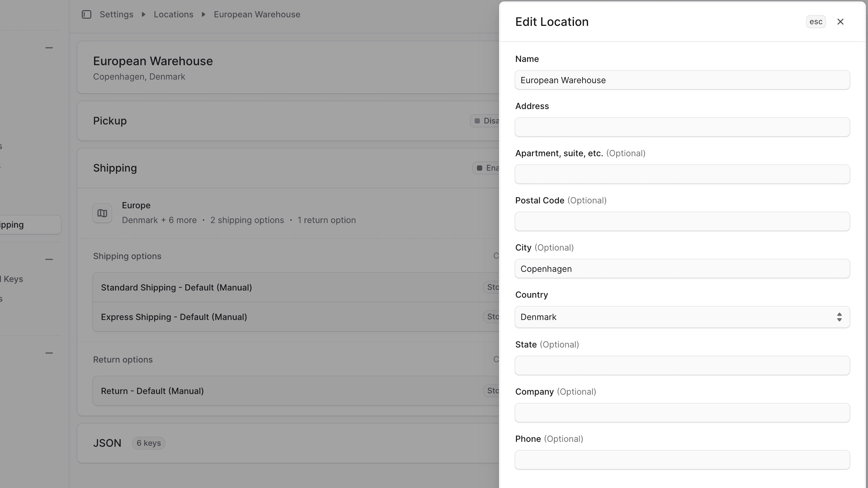Select the Phone input field
Image resolution: width=868 pixels, height=488 pixels.
coord(682,460)
